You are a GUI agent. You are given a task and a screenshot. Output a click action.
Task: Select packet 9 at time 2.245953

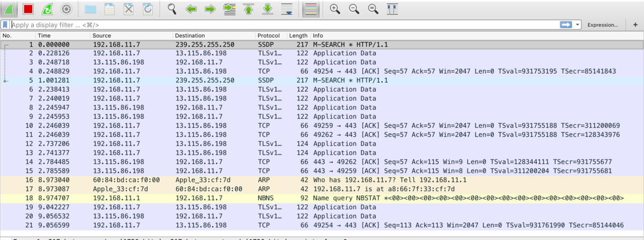pyautogui.click(x=322, y=117)
